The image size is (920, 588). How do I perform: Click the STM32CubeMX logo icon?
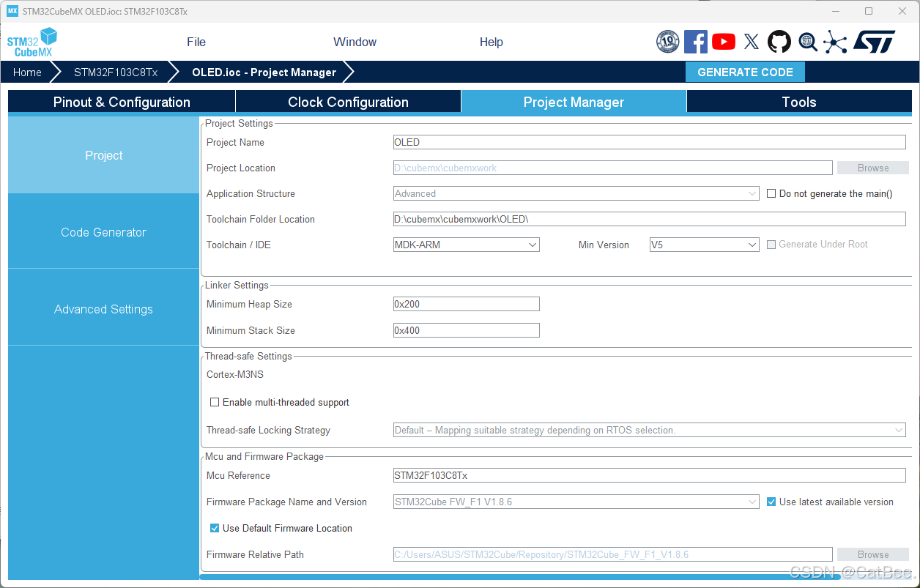[31, 42]
